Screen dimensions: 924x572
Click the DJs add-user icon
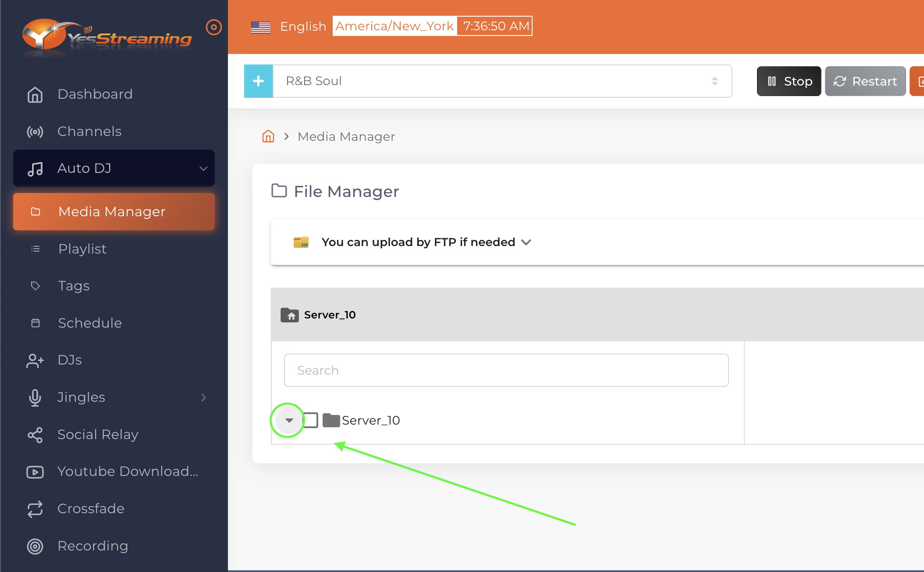point(35,361)
